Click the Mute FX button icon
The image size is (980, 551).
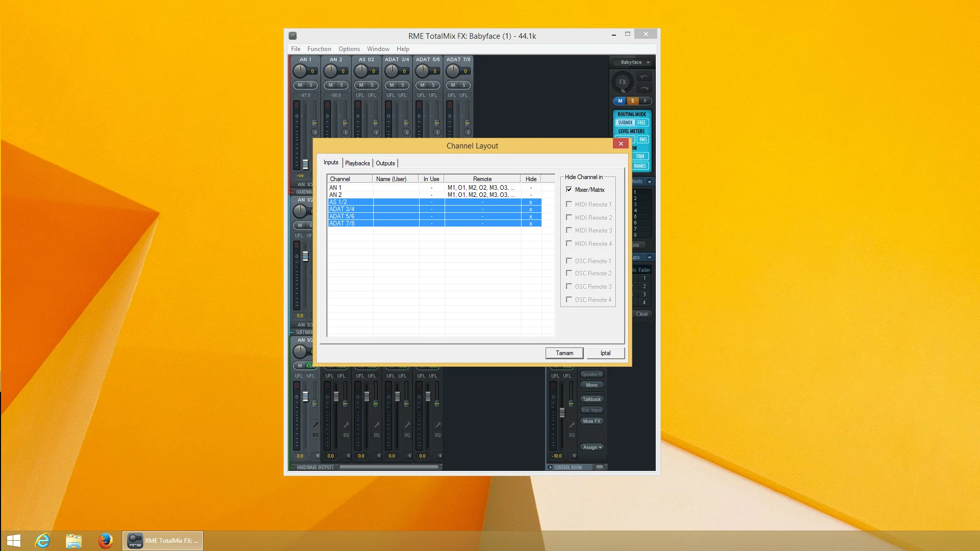pyautogui.click(x=591, y=422)
